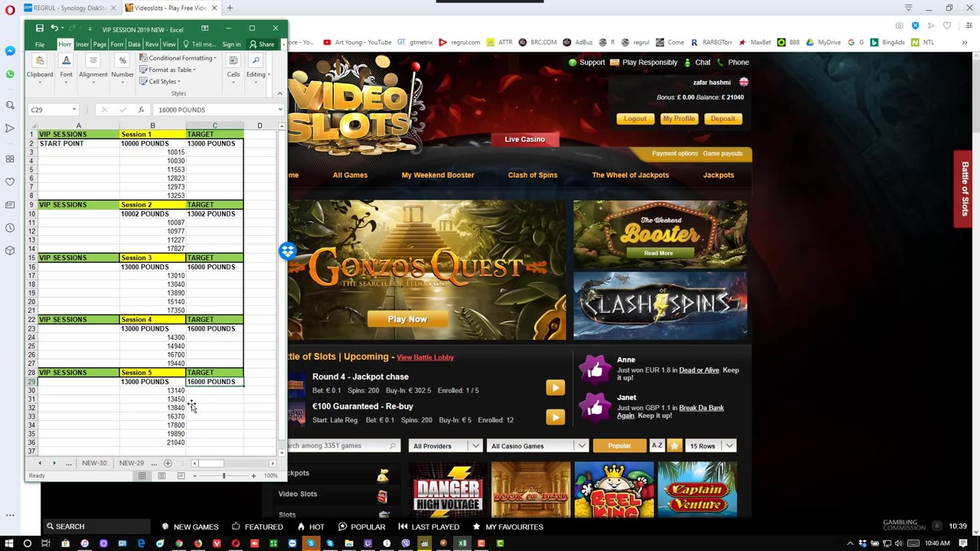The height and width of the screenshot is (551, 980).
Task: Click the Excel Undo icon
Action: click(x=54, y=28)
